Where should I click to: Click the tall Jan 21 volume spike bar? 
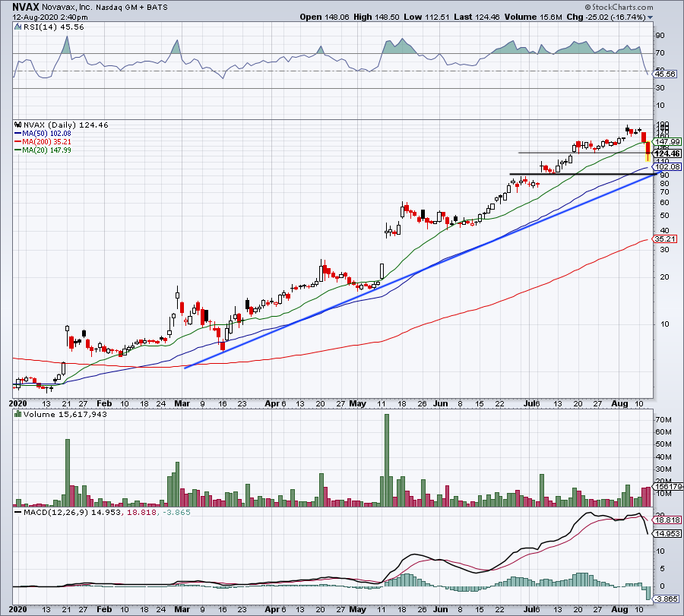[x=68, y=472]
